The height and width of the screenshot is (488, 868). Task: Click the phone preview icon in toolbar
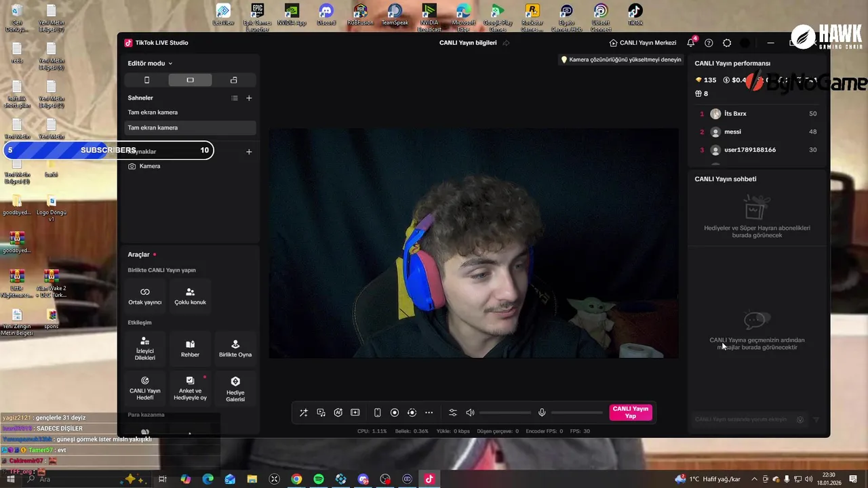click(378, 413)
